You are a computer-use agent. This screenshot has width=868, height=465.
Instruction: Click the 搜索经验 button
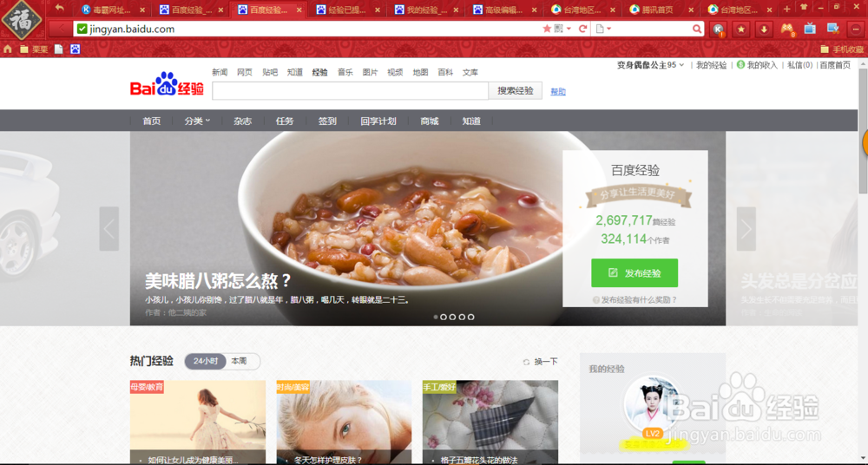[516, 91]
